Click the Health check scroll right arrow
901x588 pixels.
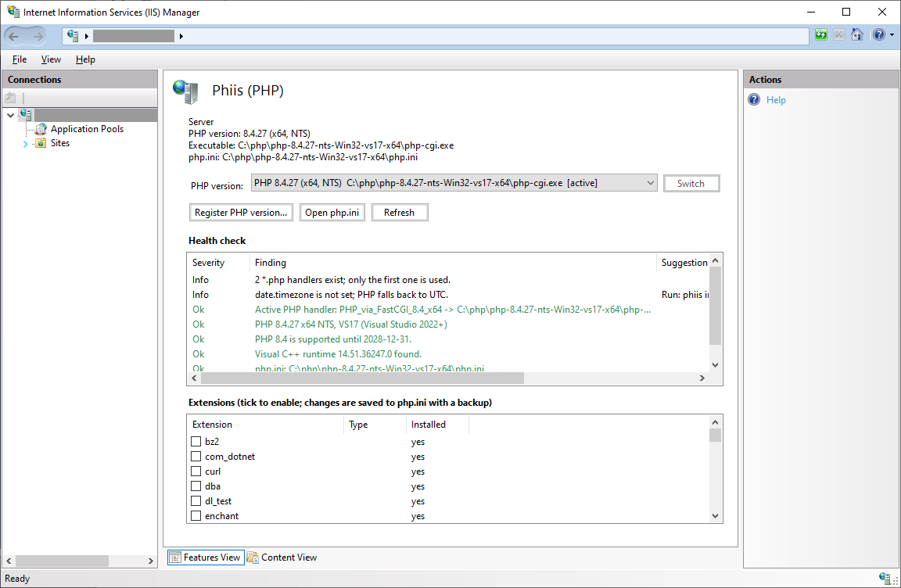tap(702, 378)
